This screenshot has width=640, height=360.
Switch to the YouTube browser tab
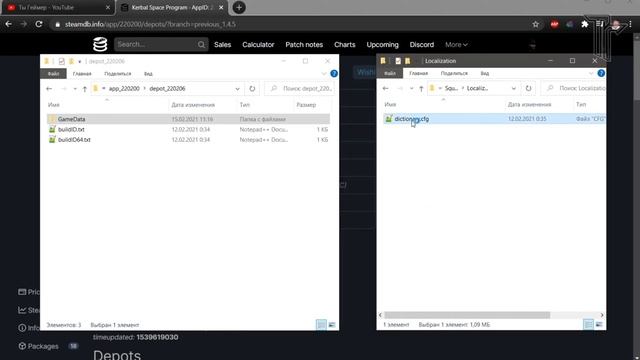click(57, 7)
